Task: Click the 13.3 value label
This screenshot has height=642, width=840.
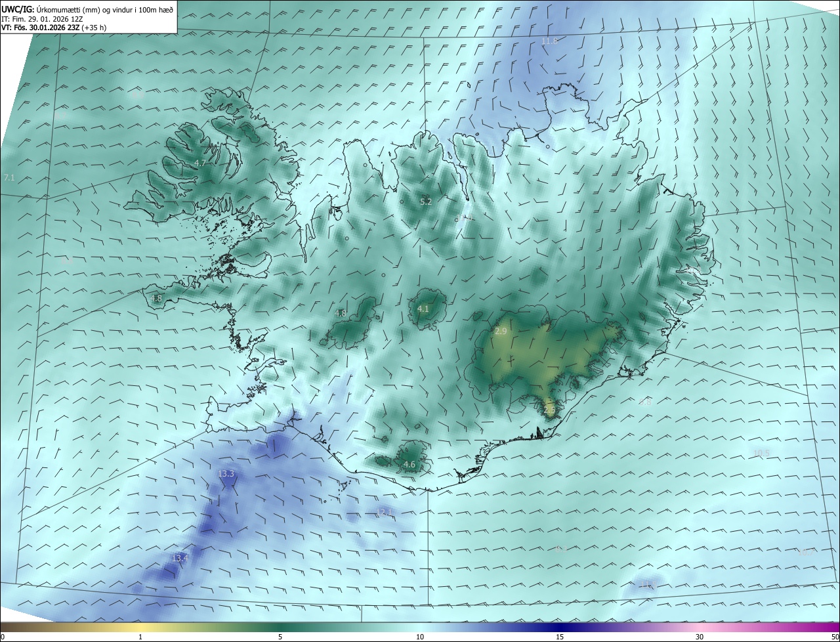Action: click(x=226, y=474)
